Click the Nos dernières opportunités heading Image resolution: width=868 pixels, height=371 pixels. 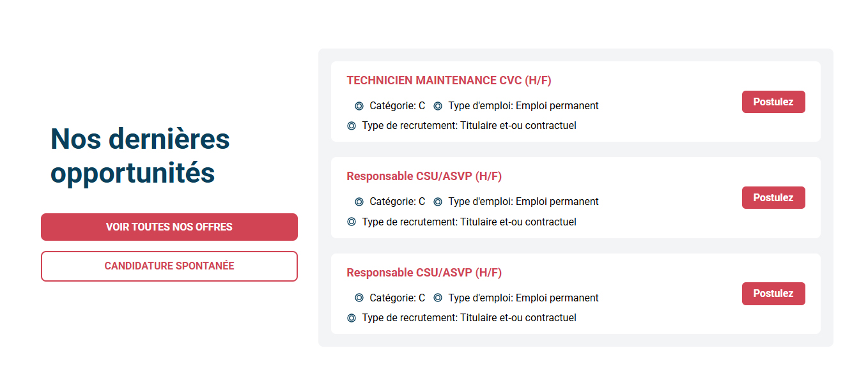tap(140, 156)
